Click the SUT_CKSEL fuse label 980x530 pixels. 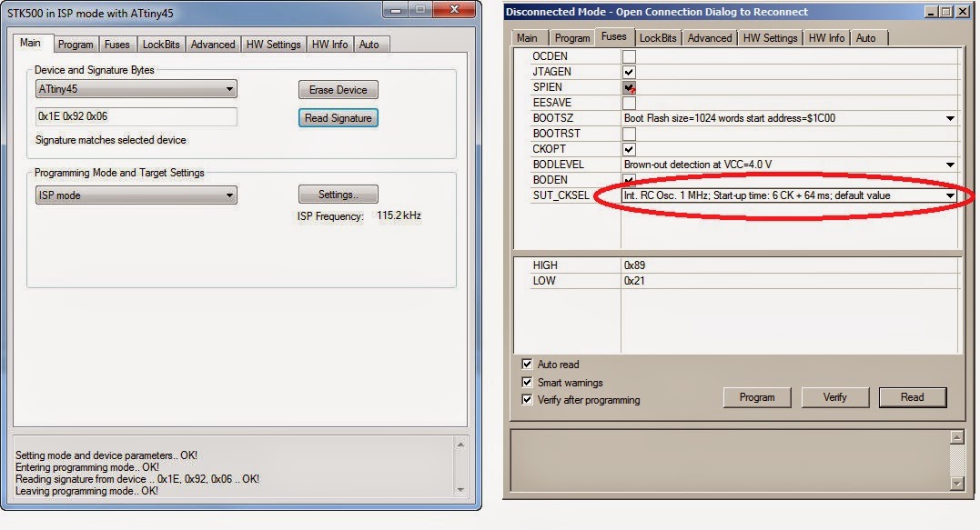pyautogui.click(x=561, y=195)
